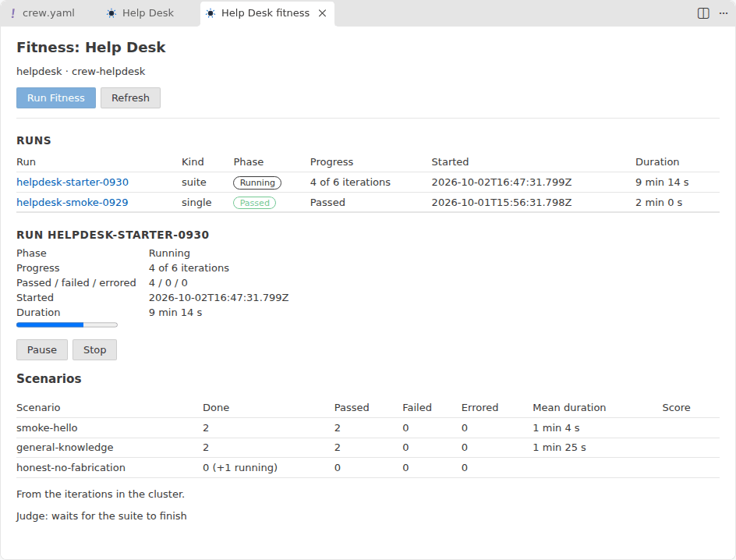Click the '9 min 14 s' cell in runs table
Image resolution: width=736 pixels, height=560 pixels.
[662, 183]
